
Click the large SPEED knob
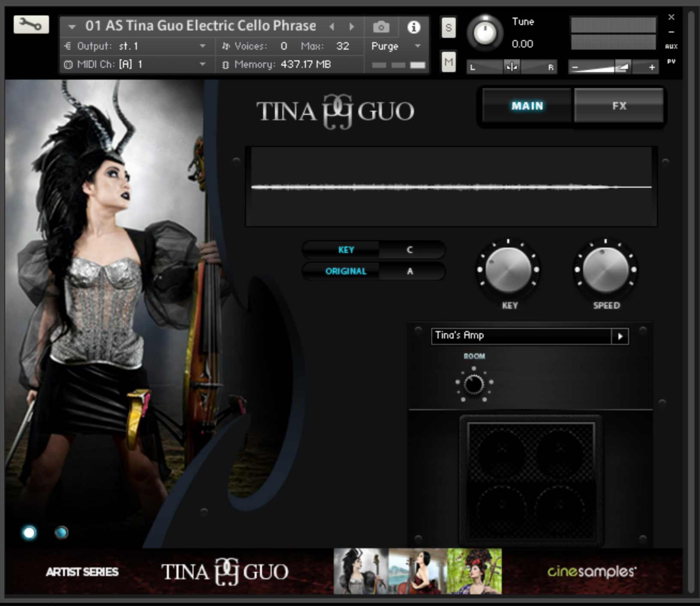point(606,270)
